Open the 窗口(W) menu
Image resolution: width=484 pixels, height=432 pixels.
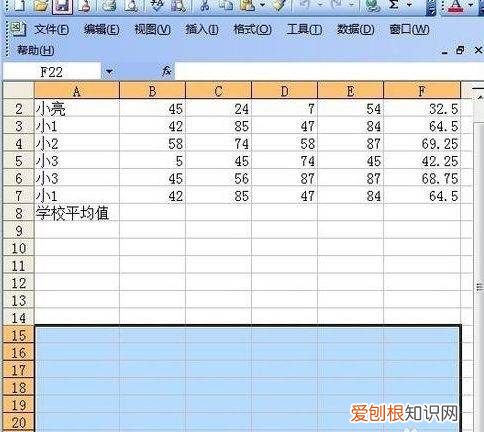pos(409,30)
